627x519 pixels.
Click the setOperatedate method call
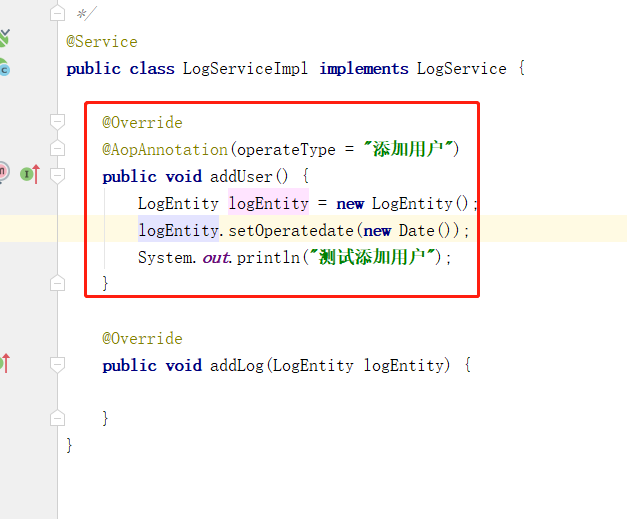tap(291, 231)
